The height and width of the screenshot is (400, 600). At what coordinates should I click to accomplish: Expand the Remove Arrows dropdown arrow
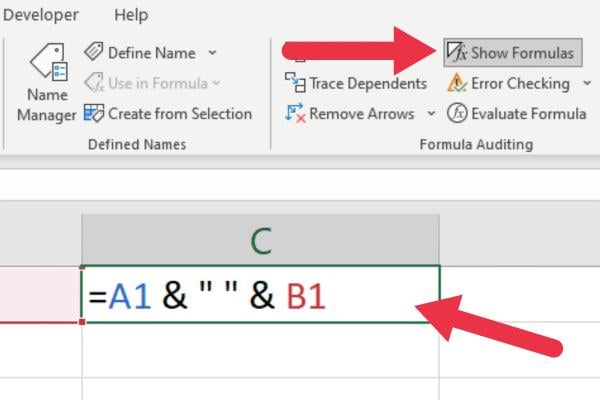click(431, 113)
